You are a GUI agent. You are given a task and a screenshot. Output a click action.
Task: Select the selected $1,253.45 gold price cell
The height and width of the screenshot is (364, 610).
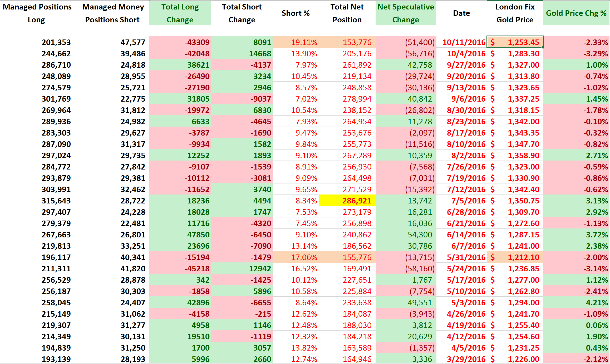[515, 42]
